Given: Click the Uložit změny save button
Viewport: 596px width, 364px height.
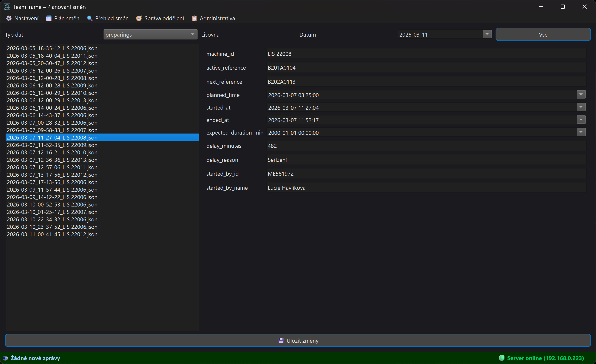Looking at the screenshot, I should (x=298, y=341).
